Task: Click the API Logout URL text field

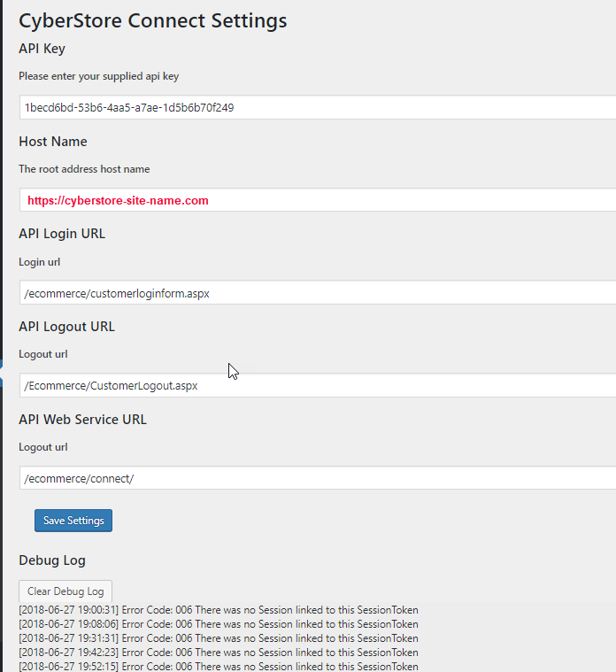Action: pos(317,386)
